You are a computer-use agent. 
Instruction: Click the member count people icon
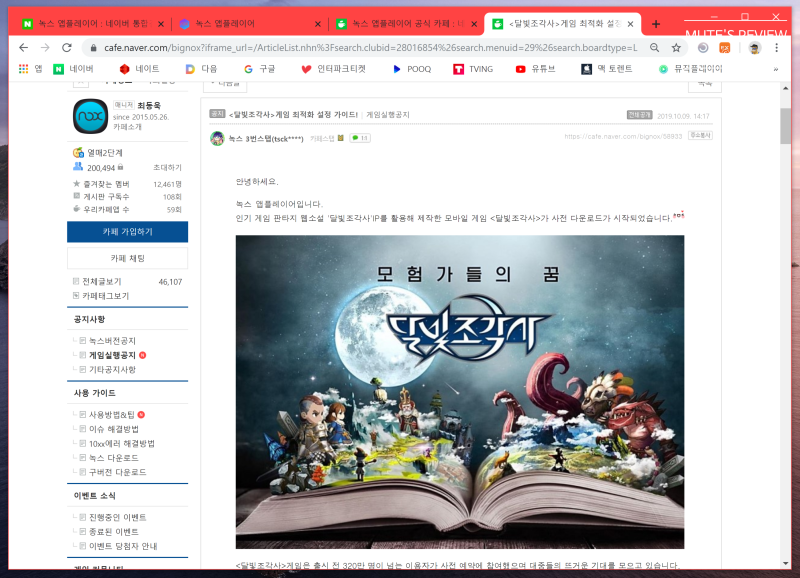tap(78, 167)
